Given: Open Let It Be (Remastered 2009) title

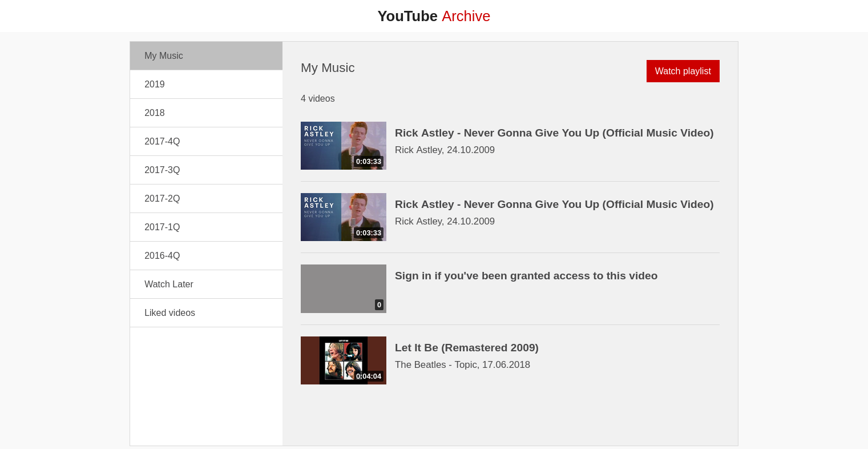Looking at the screenshot, I should 467,348.
